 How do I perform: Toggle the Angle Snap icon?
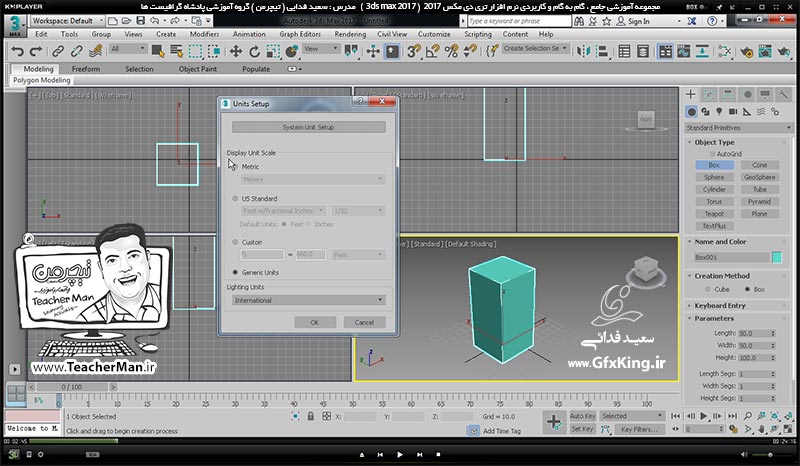click(x=433, y=51)
